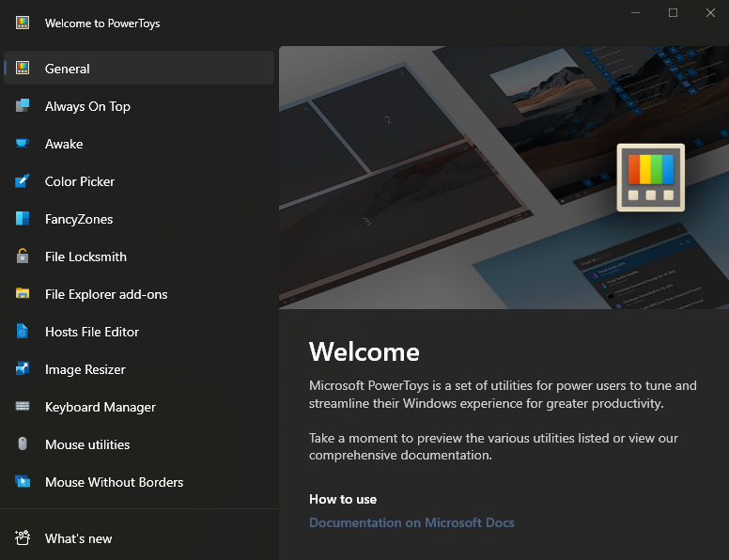Image resolution: width=729 pixels, height=560 pixels.
Task: Click the Color Picker eyedropper icon
Action: (23, 181)
